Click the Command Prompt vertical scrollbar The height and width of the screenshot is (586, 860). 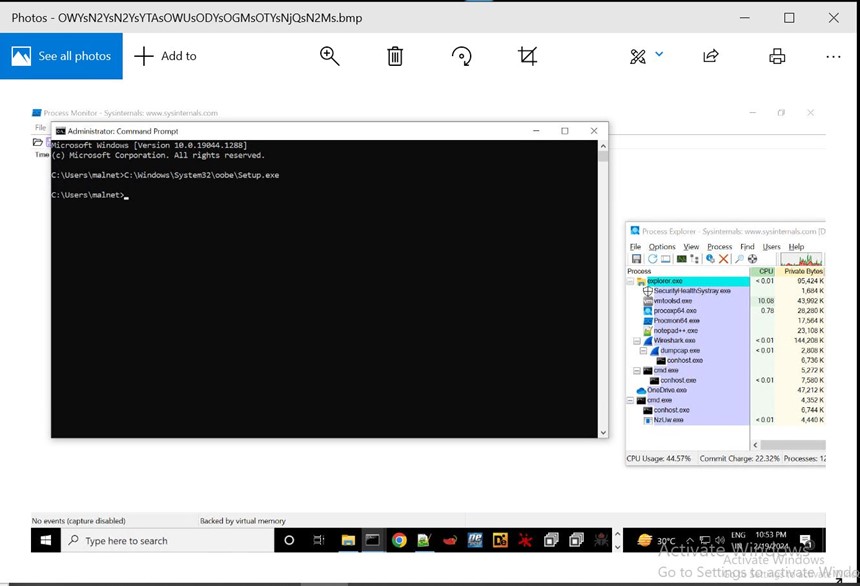click(x=602, y=290)
